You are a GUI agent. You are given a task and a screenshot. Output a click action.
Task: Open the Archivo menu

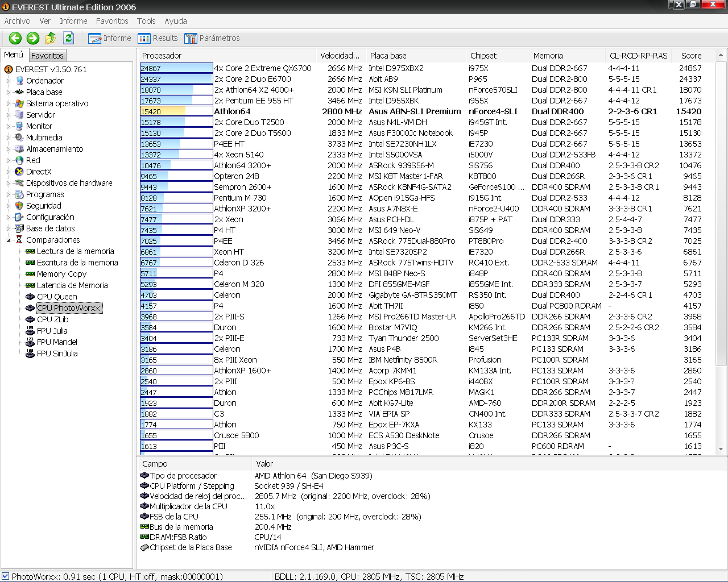click(x=18, y=21)
